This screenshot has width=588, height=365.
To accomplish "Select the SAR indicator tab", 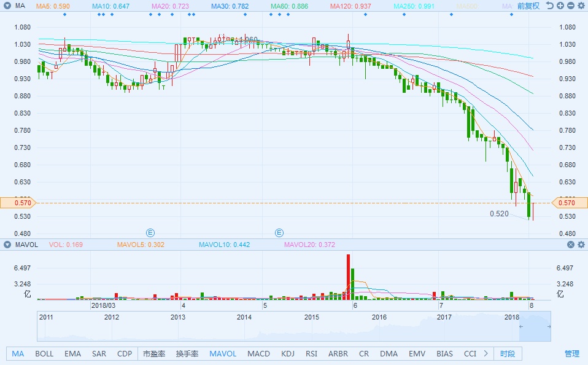I will pyautogui.click(x=99, y=354).
